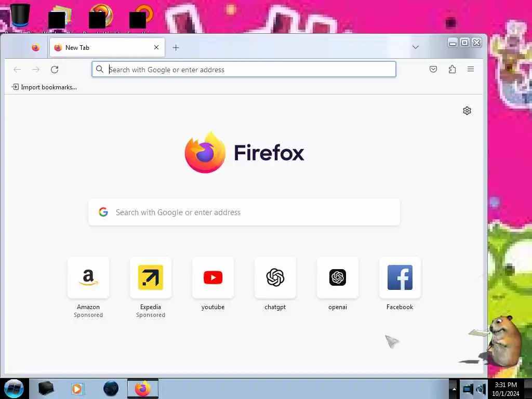Show hidden system tray icons arrow
This screenshot has width=532, height=399.
[x=454, y=389]
